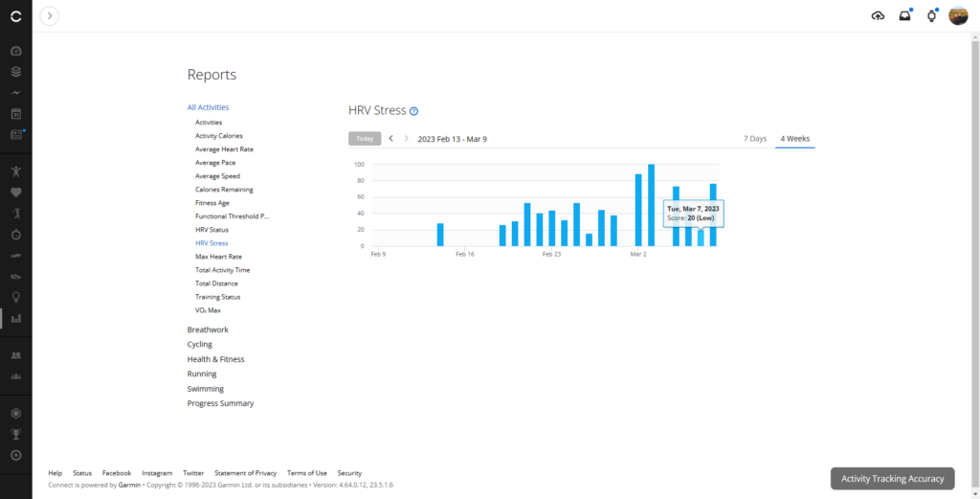This screenshot has width=980, height=499.
Task: Open the golfer icon in sidebar
Action: click(16, 214)
